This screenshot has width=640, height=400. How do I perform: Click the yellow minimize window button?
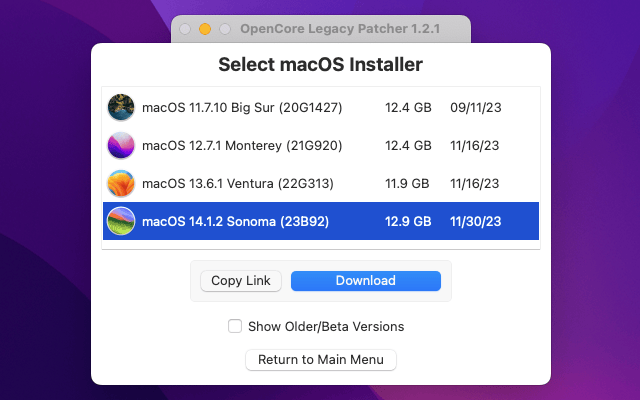coord(205,29)
